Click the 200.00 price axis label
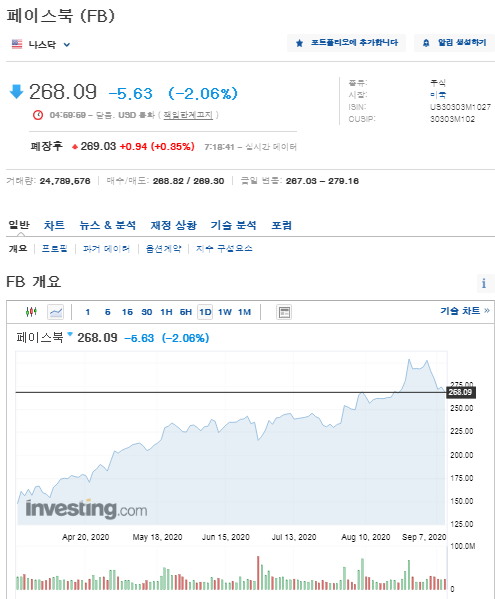Screen dimensions: 495x599 click(461, 455)
